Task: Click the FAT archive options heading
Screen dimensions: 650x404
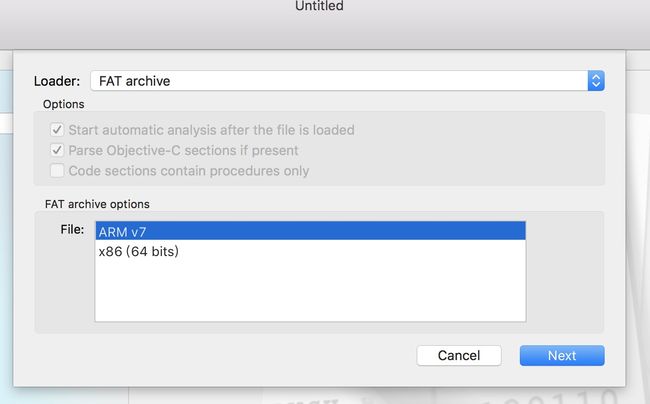Action: coord(97,204)
